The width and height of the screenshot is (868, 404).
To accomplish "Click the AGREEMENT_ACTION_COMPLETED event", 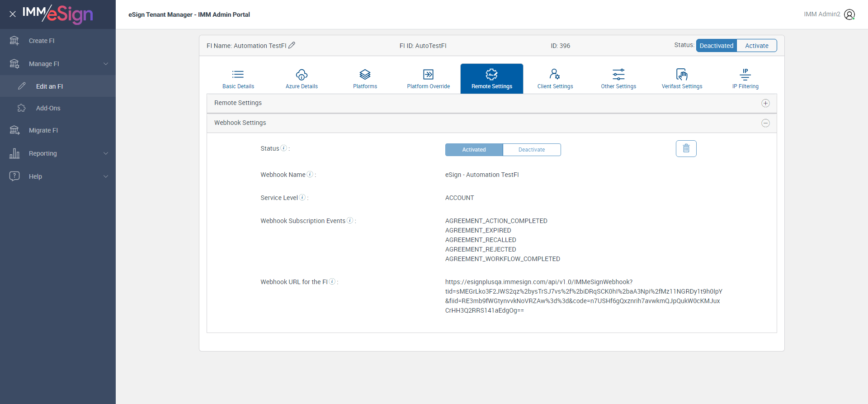I will [496, 221].
